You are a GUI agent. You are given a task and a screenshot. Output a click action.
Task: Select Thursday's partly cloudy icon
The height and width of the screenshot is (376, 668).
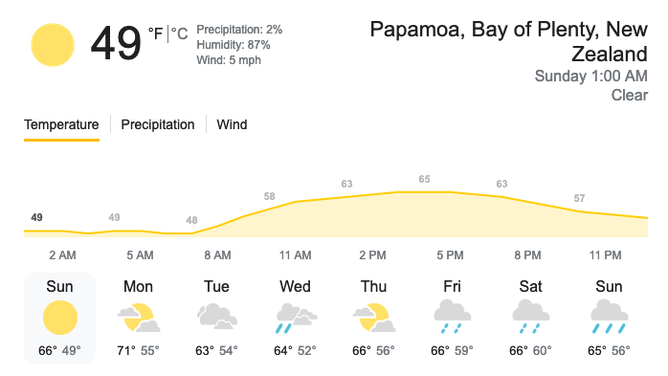pos(374,318)
